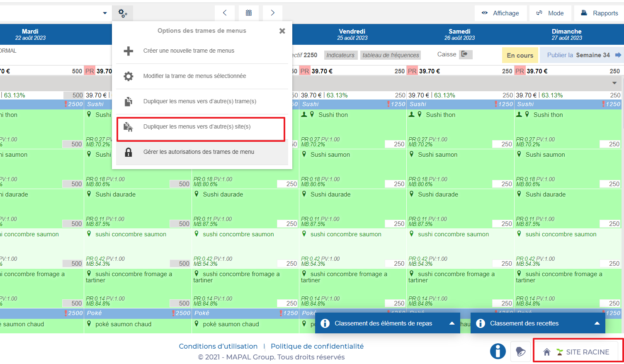Open the Affichage display options
The width and height of the screenshot is (624, 364).
coord(500,13)
